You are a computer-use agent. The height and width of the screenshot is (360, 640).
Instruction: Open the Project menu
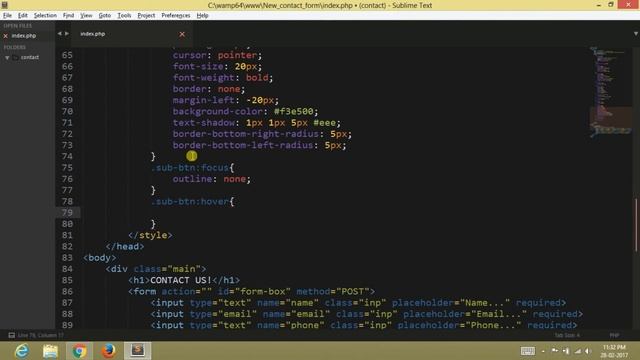(x=146, y=16)
